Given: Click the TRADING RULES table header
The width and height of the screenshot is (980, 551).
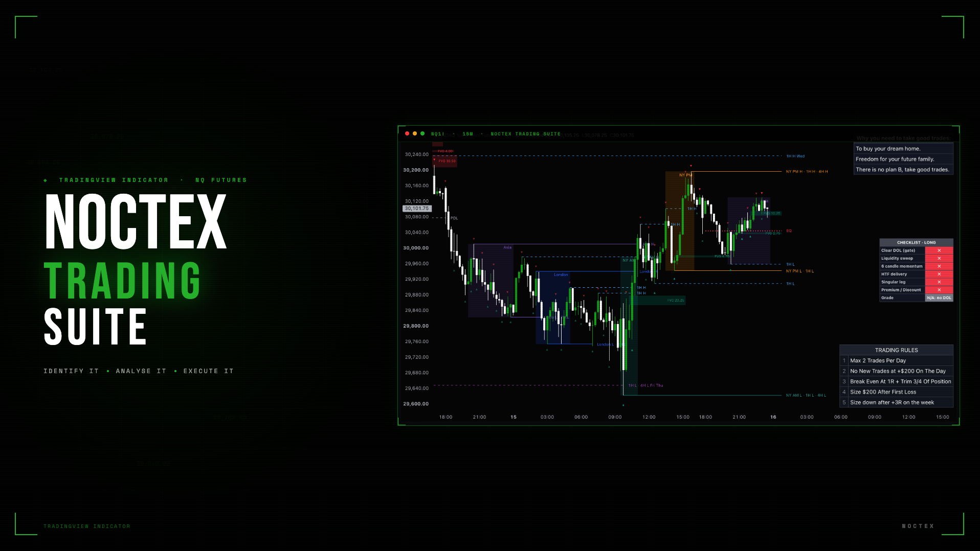Looking at the screenshot, I should tap(896, 350).
